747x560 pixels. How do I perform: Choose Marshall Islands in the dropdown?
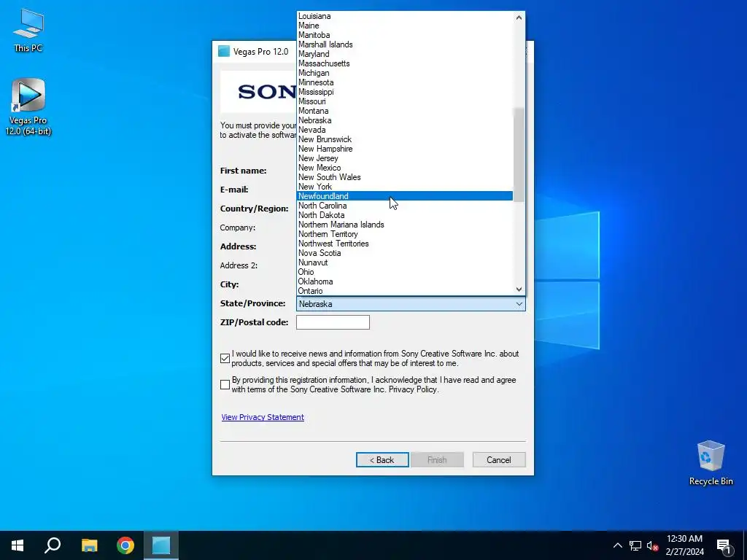coord(404,44)
